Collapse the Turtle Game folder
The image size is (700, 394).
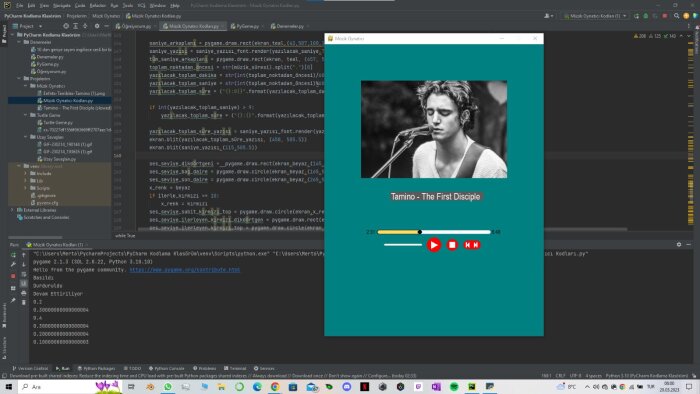click(26, 115)
